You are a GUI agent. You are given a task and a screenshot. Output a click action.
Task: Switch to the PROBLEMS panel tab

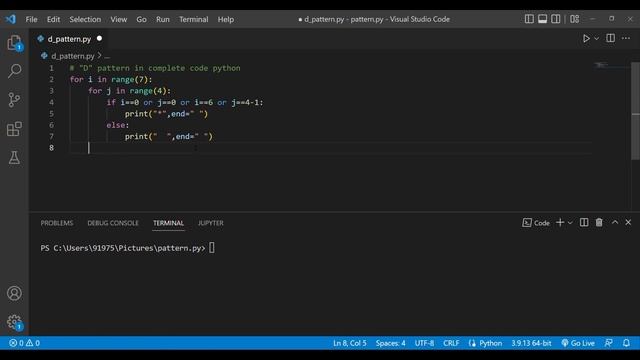point(57,223)
